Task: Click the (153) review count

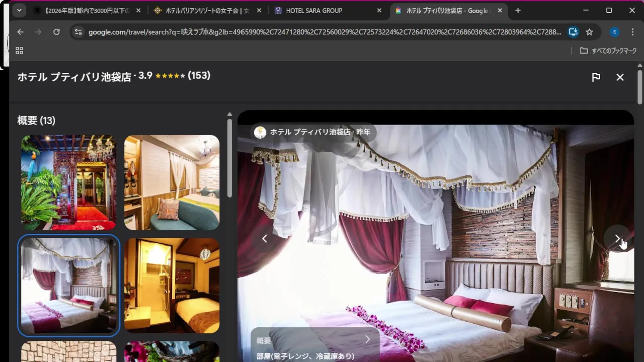Action: tap(199, 76)
